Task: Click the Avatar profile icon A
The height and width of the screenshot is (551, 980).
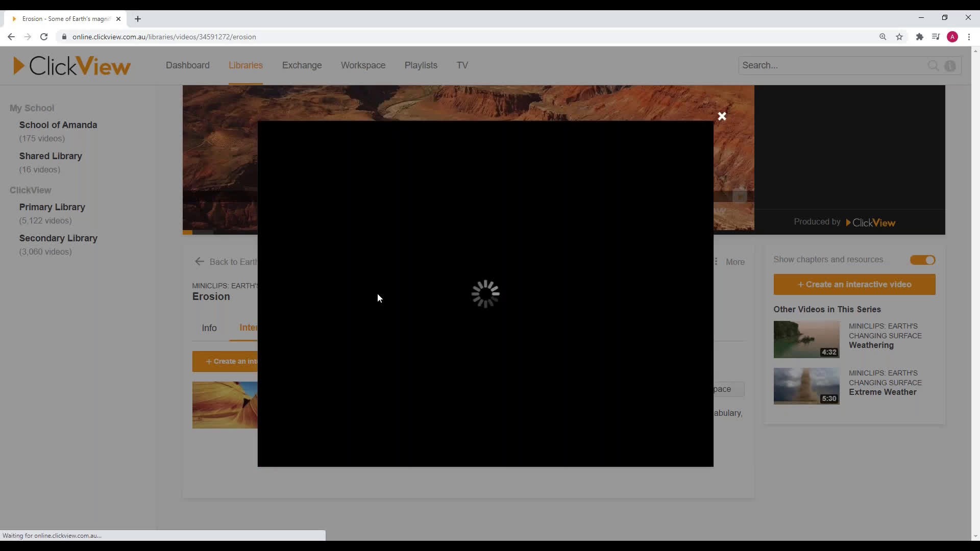Action: 952,37
